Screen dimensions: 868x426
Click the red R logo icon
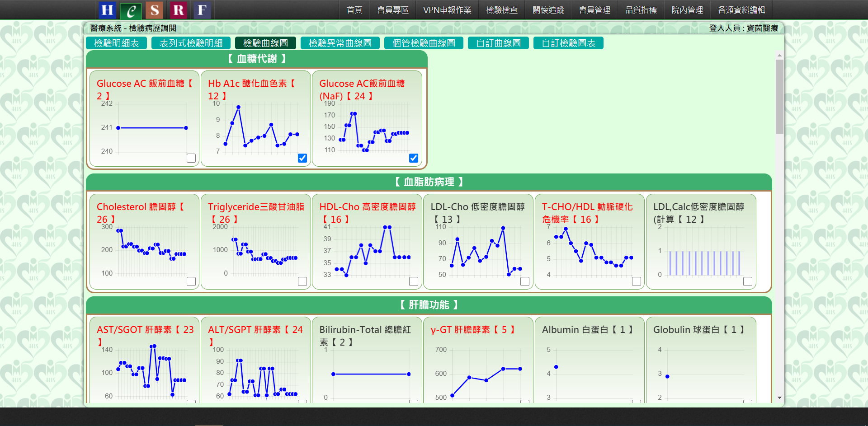(x=179, y=10)
